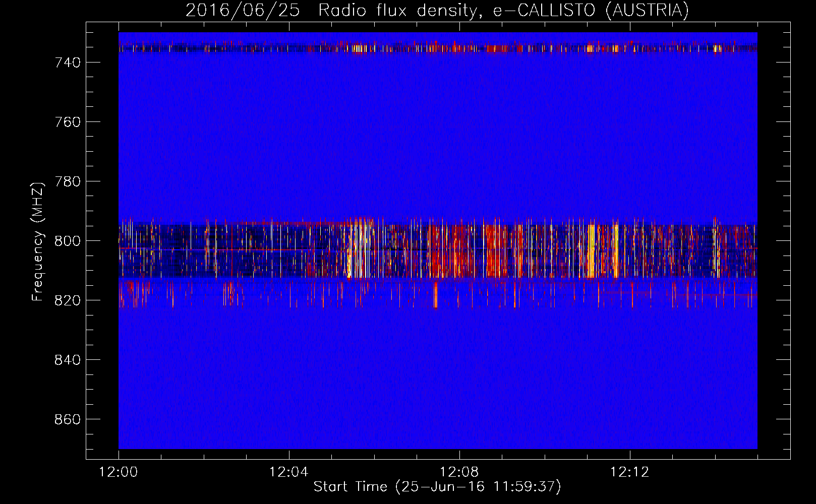Select the 840 frequency tick label
This screenshot has width=816, height=504.
click(68, 360)
